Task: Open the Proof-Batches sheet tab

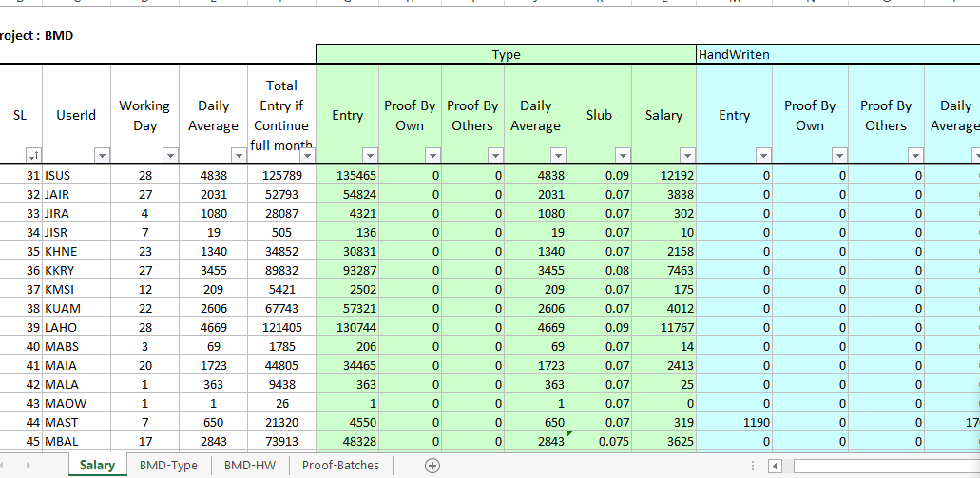Action: 340,466
